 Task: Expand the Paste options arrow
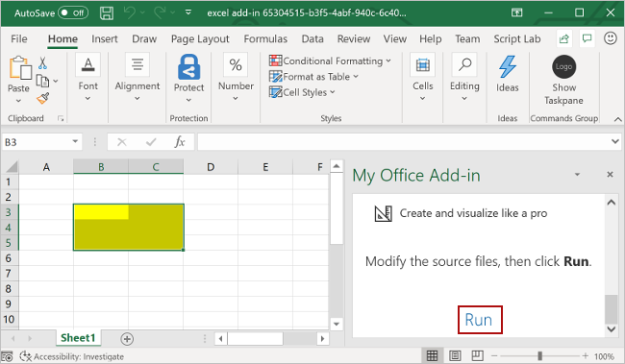[x=18, y=101]
